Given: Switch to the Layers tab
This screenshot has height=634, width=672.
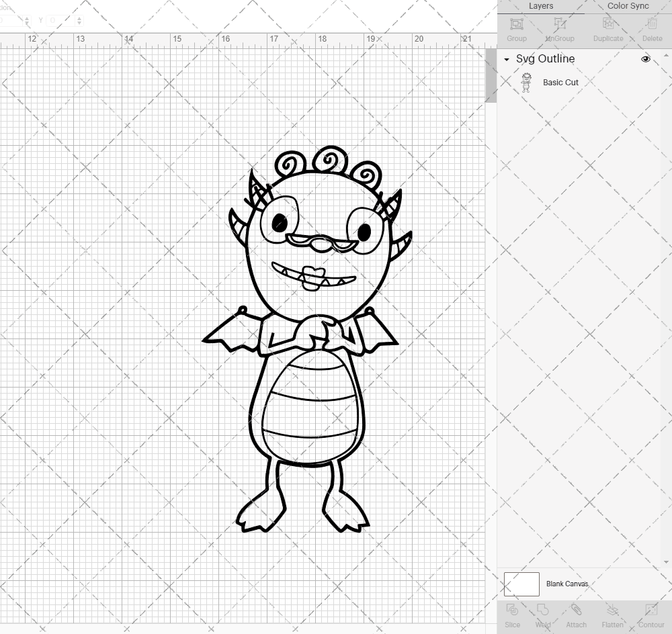Looking at the screenshot, I should click(540, 7).
